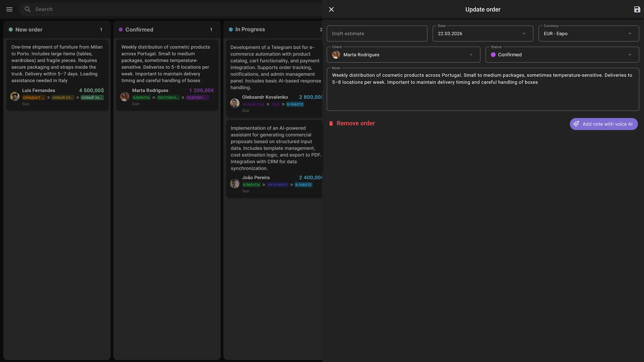The image size is (644, 362).
Task: Open the Client selection dropdown
Action: click(x=471, y=55)
